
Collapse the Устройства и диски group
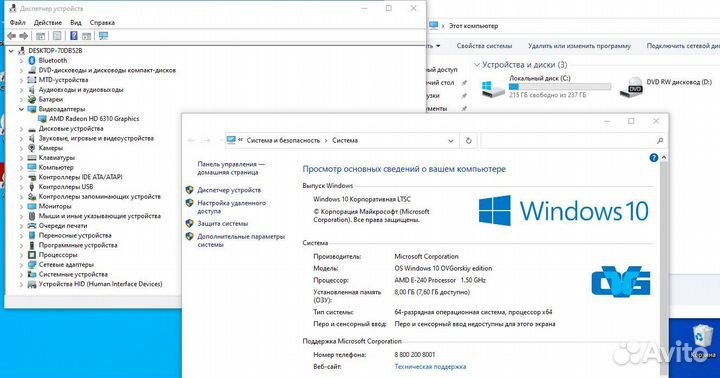tap(477, 65)
